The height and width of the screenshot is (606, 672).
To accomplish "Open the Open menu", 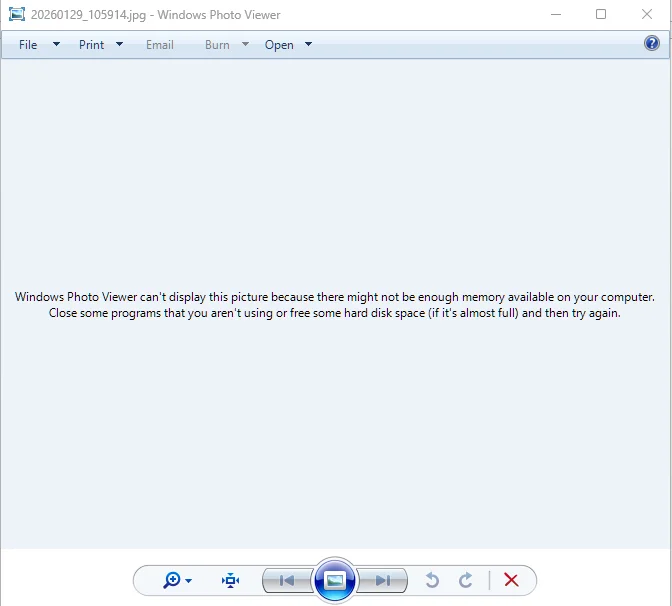I will coord(279,45).
